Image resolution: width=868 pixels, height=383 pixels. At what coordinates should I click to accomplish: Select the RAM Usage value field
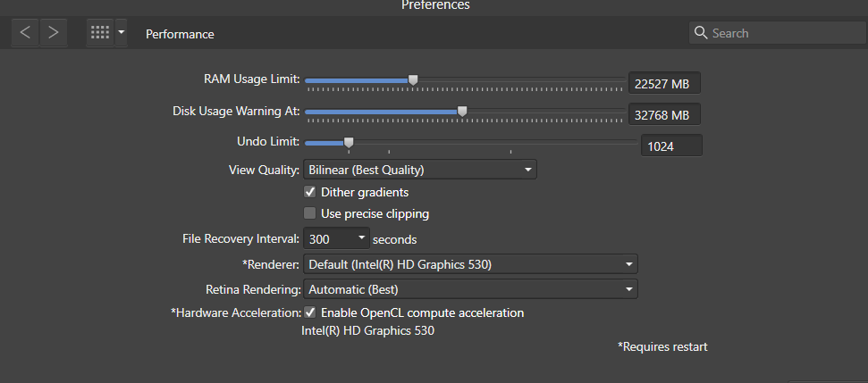[664, 84]
